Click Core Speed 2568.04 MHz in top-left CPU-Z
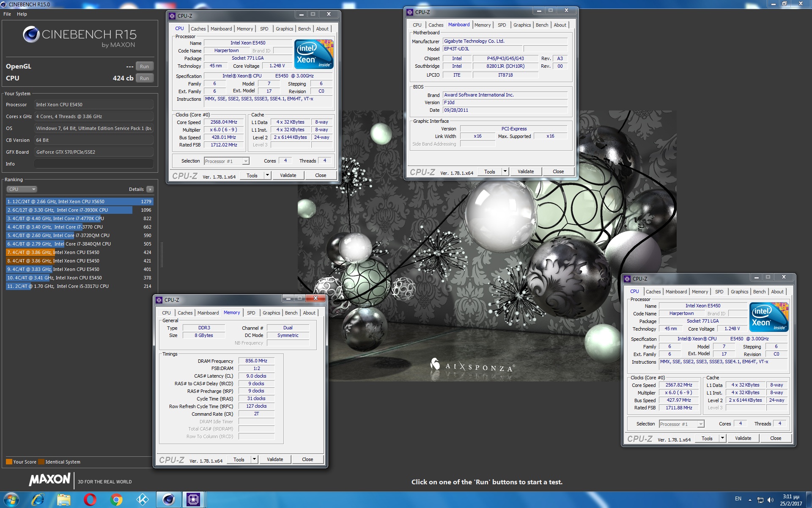812x508 pixels. pos(224,122)
